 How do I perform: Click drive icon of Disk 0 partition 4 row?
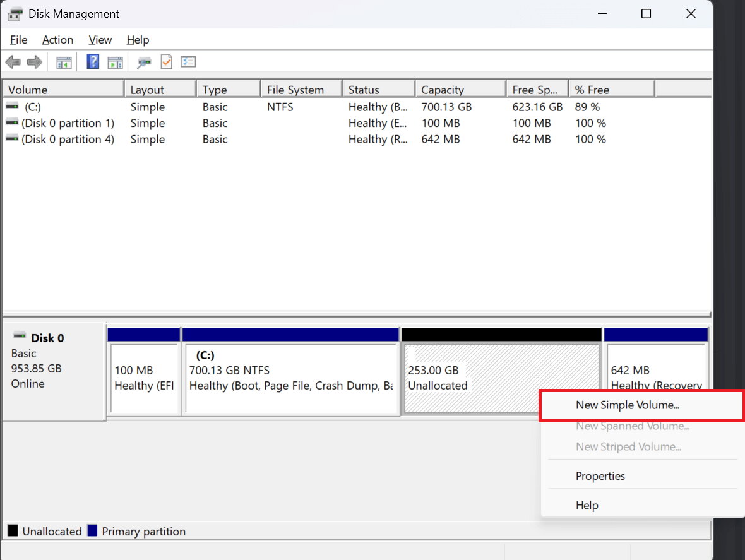13,138
